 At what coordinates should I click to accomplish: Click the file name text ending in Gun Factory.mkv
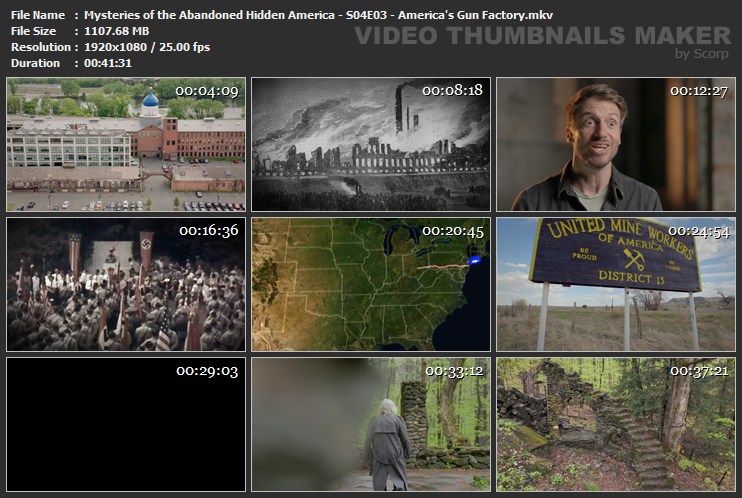pos(318,15)
